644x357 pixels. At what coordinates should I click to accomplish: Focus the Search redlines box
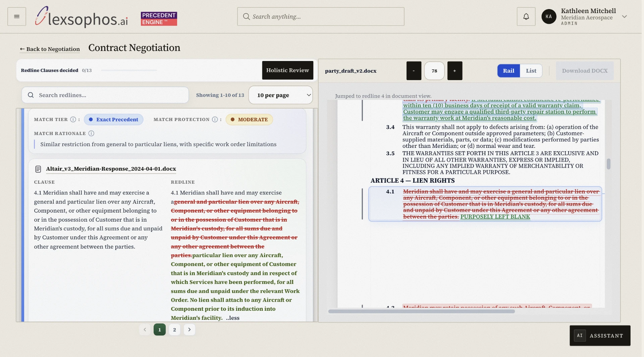click(x=105, y=95)
